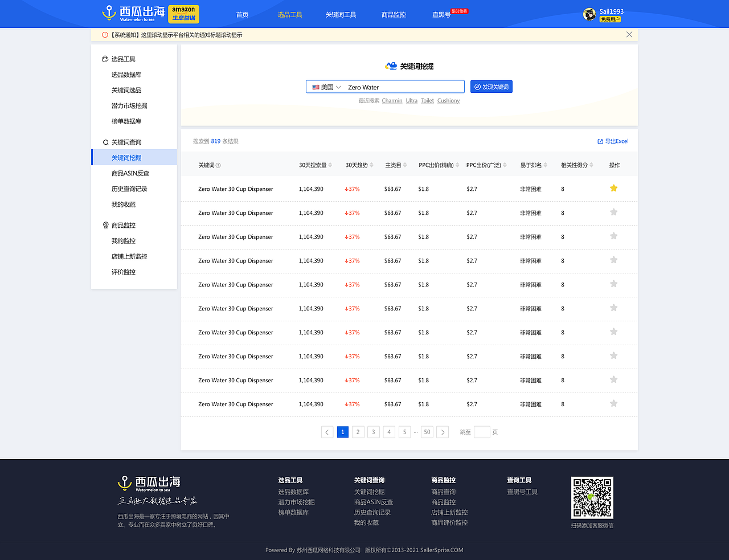This screenshot has width=729, height=560.
Task: Open 选品工具 in top navigation
Action: coord(290,15)
